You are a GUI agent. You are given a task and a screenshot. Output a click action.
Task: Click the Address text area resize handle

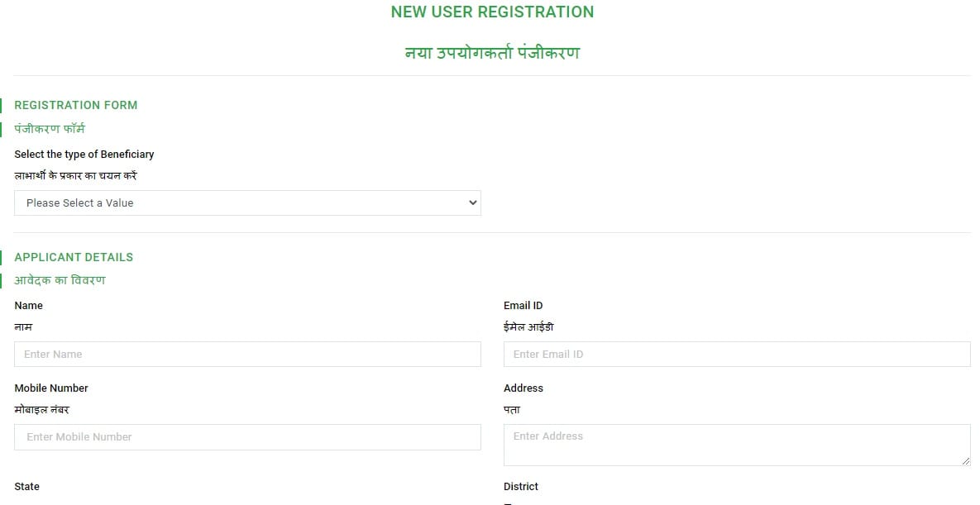[965, 460]
